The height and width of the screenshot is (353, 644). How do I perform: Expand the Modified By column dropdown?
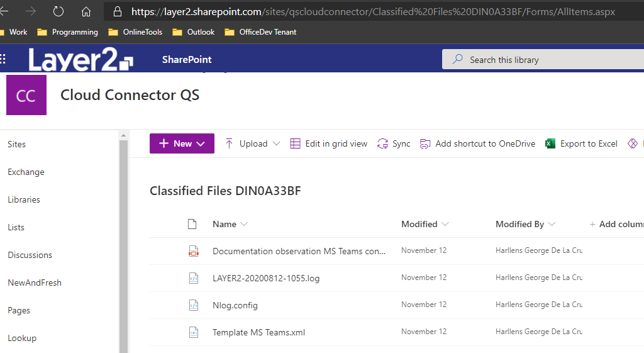pos(552,224)
